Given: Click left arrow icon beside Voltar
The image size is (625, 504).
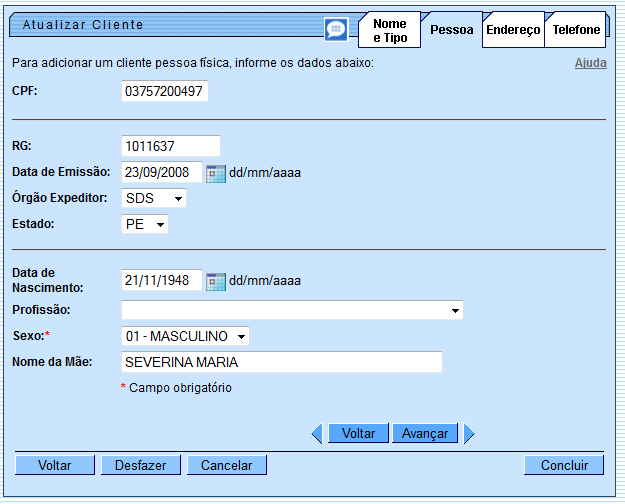Looking at the screenshot, I should point(317,434).
